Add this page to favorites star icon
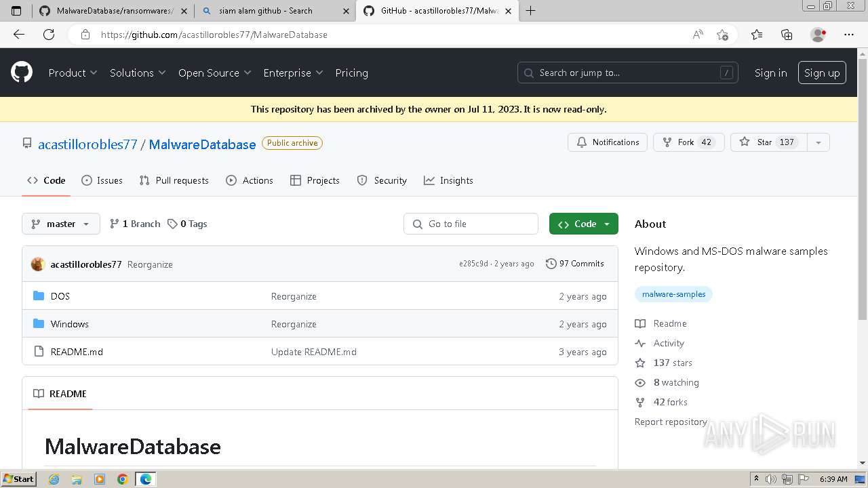Viewport: 868px width, 488px height. (x=722, y=35)
